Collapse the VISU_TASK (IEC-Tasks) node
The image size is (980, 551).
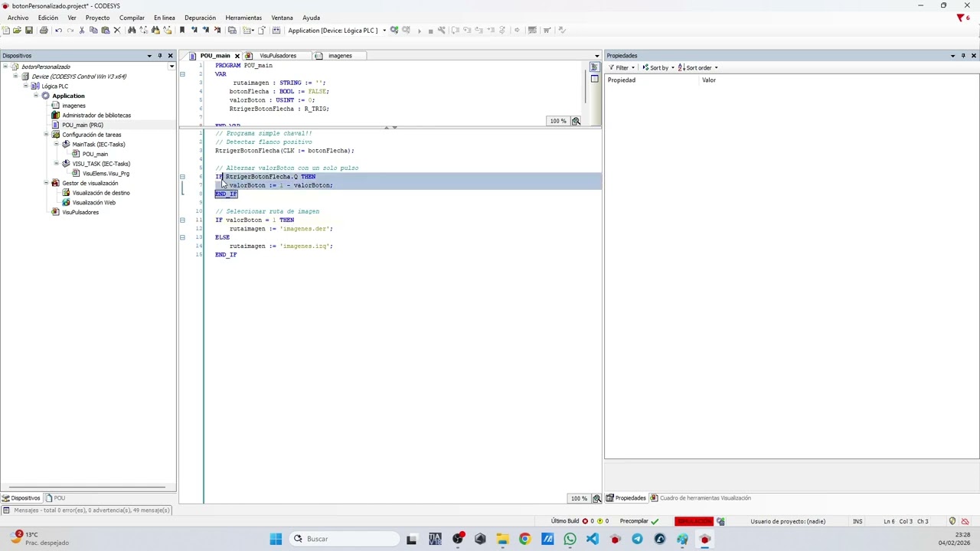tap(56, 164)
